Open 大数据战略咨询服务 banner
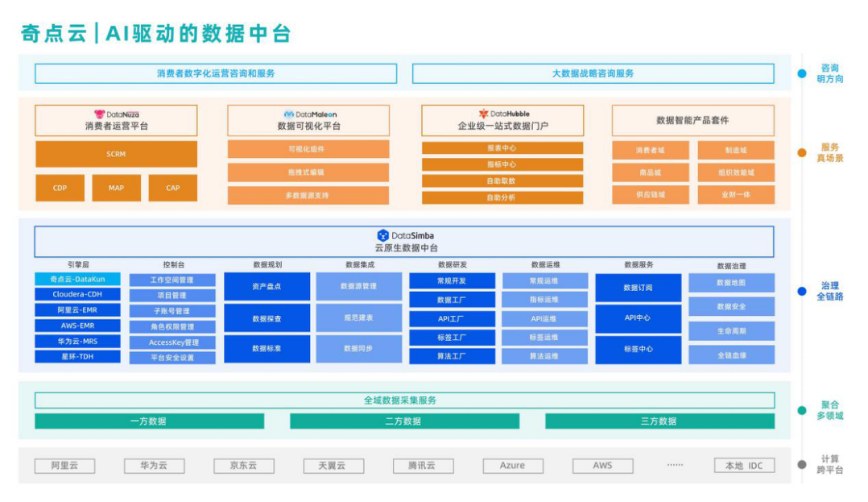Image resolution: width=868 pixels, height=502 pixels. tap(593, 73)
